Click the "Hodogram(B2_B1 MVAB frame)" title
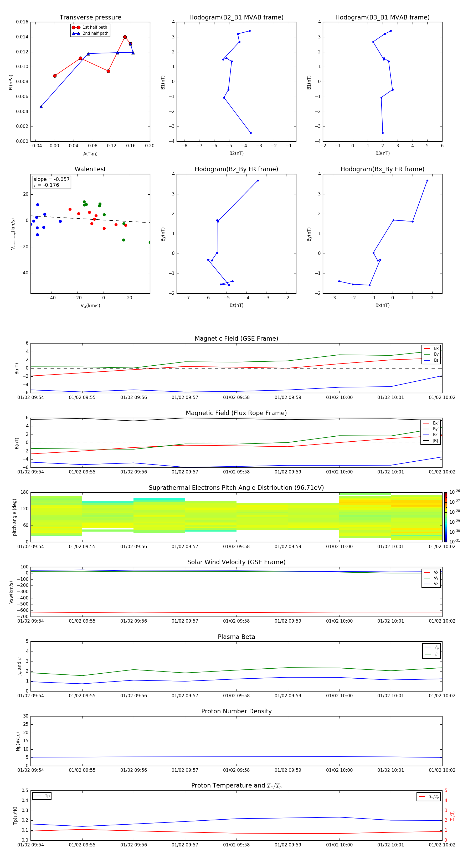This screenshot has height=868, width=473. [x=236, y=18]
